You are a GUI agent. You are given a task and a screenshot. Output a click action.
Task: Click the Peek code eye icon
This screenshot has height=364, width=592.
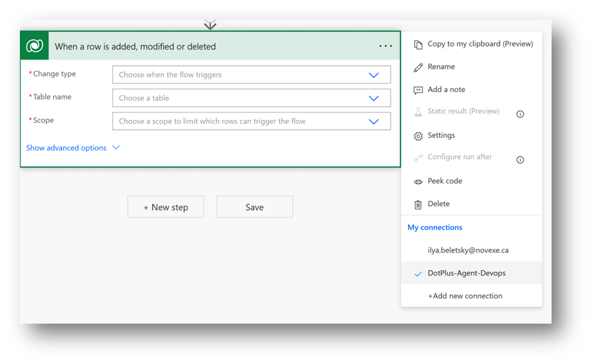click(418, 181)
